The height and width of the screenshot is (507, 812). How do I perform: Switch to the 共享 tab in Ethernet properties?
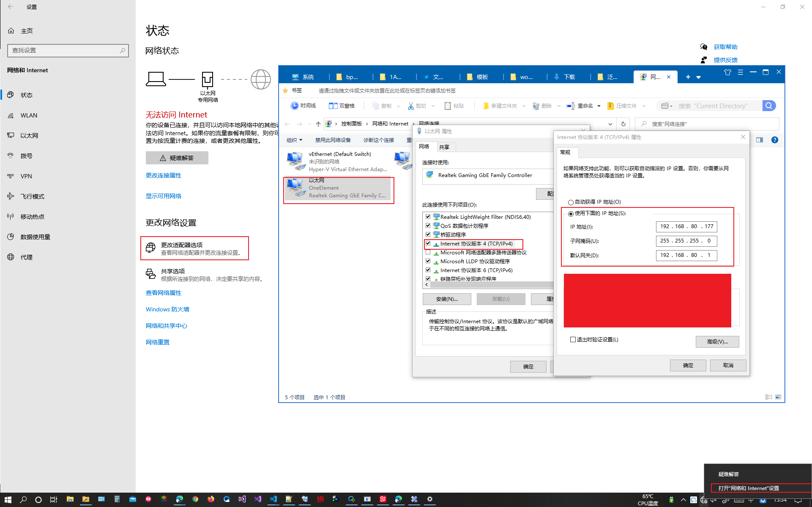(445, 147)
